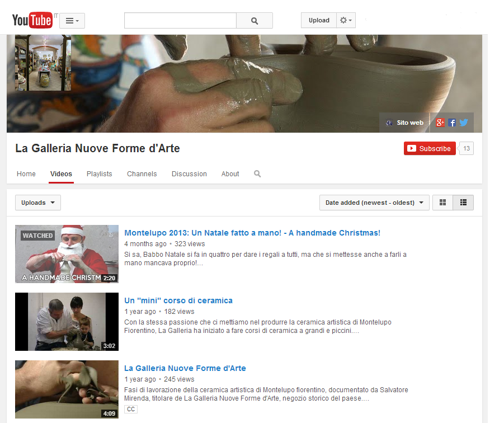This screenshot has height=423, width=504.
Task: Open Montelupo 2013 Natale video title
Action: [252, 233]
